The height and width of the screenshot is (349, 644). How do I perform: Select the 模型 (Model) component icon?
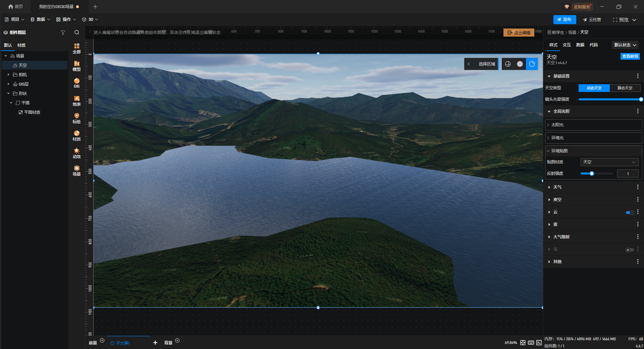coord(76,66)
